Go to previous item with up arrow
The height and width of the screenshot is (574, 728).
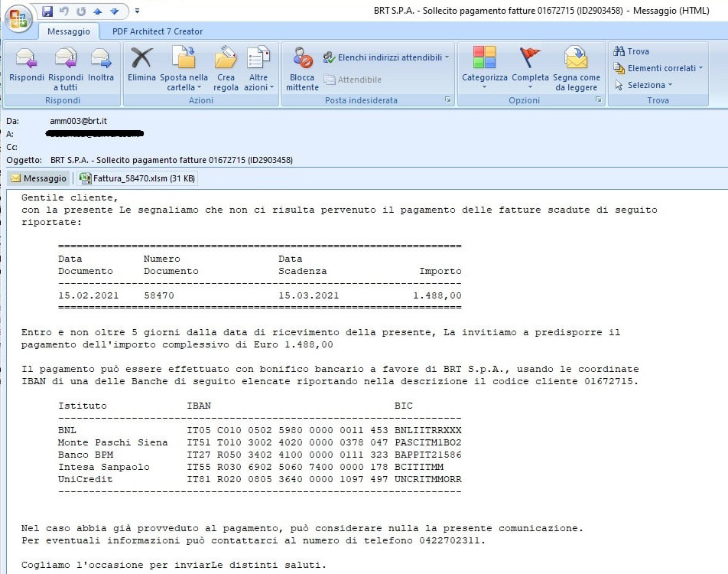98,11
